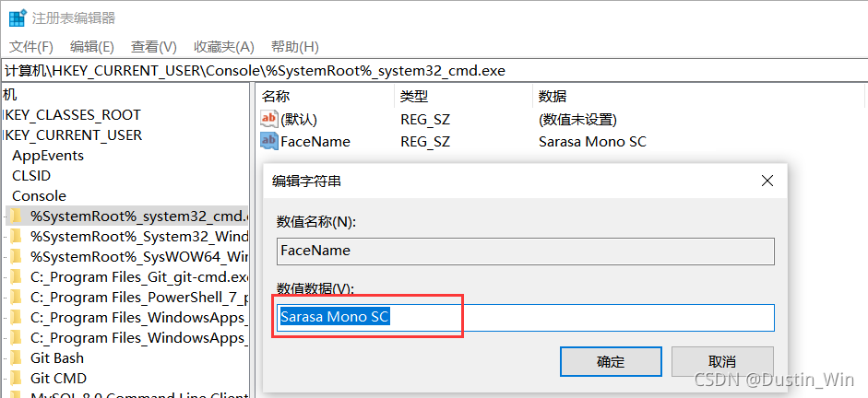Select the HKEY_CURRENT_USER tree node
Image resolution: width=868 pixels, height=398 pixels.
(x=72, y=135)
